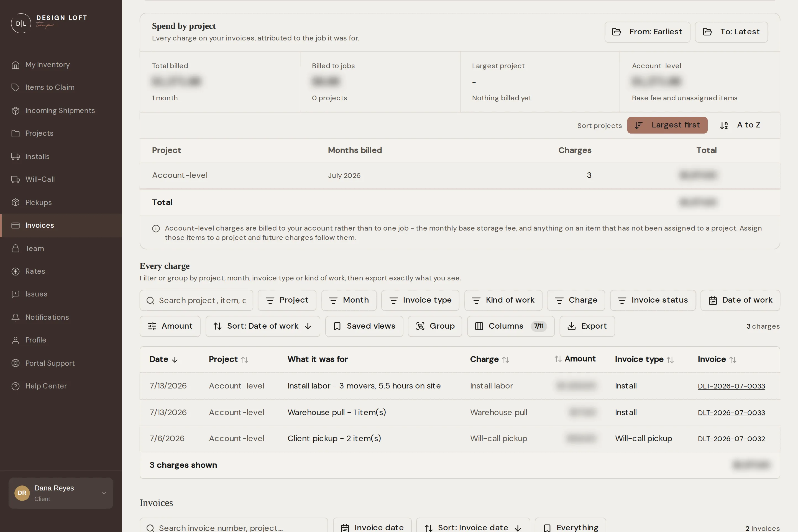This screenshot has height=532, width=798.
Task: Click the charges search field
Action: pos(196,300)
